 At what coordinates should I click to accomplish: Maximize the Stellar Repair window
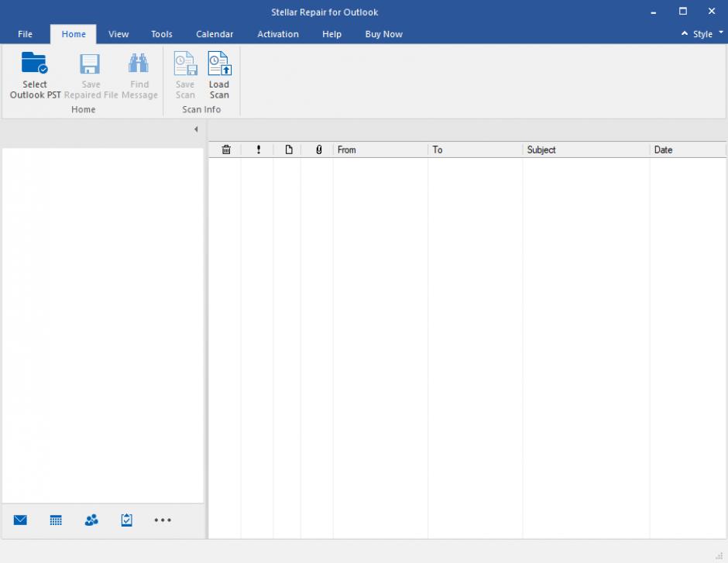point(683,11)
